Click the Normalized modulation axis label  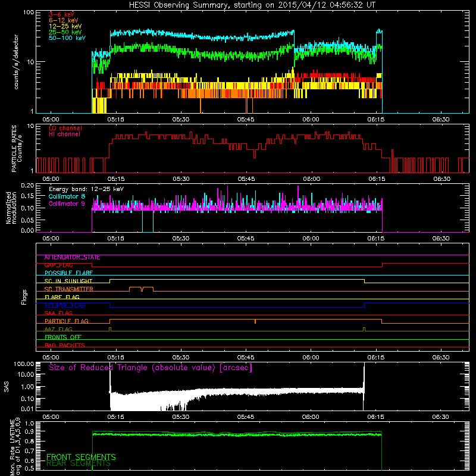(x=11, y=208)
